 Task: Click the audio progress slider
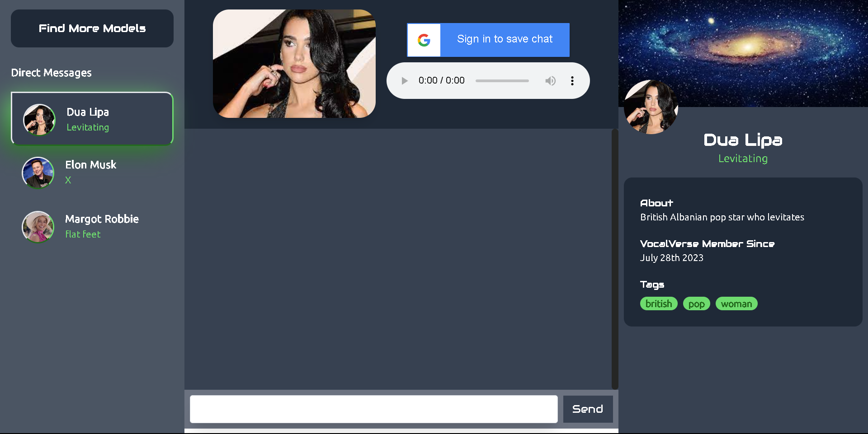pos(502,81)
